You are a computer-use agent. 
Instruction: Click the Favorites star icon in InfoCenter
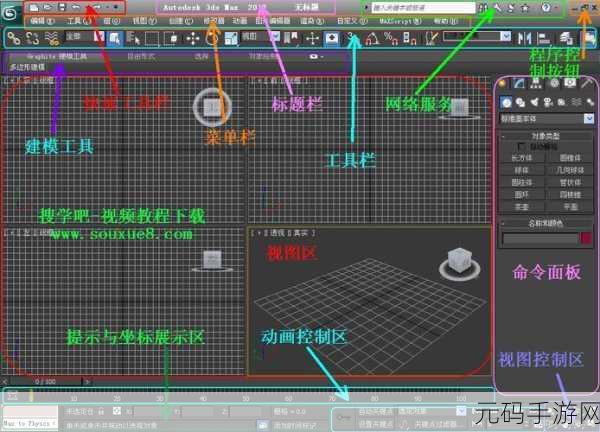(x=525, y=7)
